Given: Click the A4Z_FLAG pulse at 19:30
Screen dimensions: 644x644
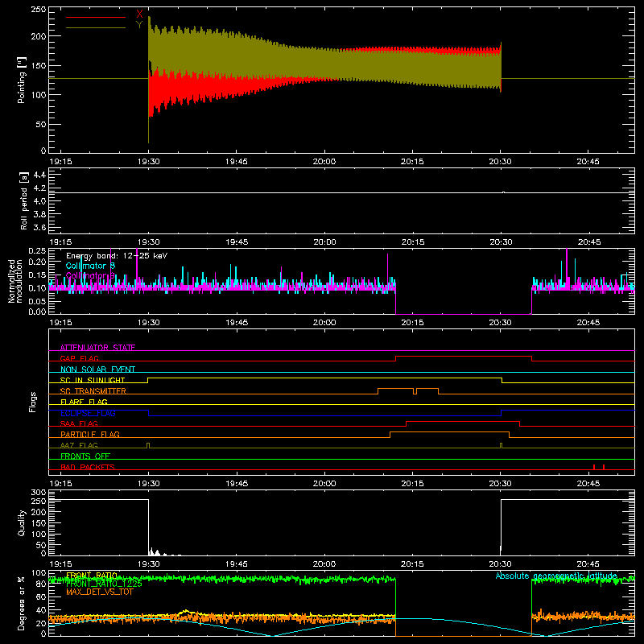Looking at the screenshot, I should [148, 445].
